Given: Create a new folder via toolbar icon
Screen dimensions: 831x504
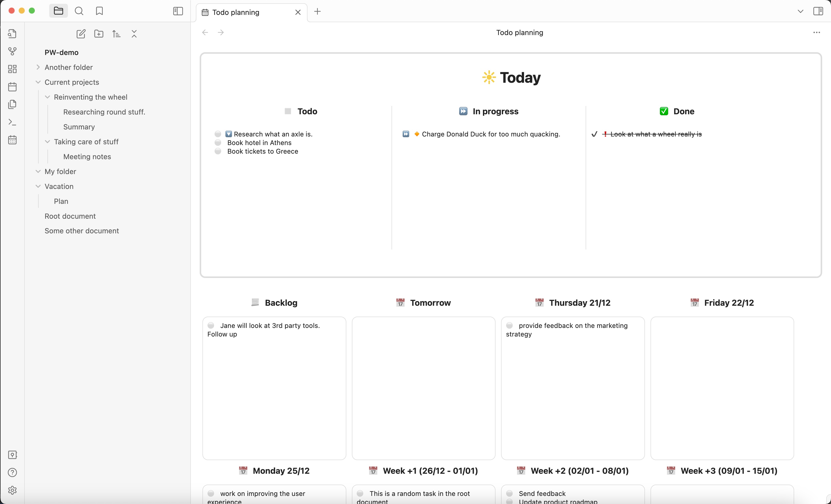Looking at the screenshot, I should 99,34.
